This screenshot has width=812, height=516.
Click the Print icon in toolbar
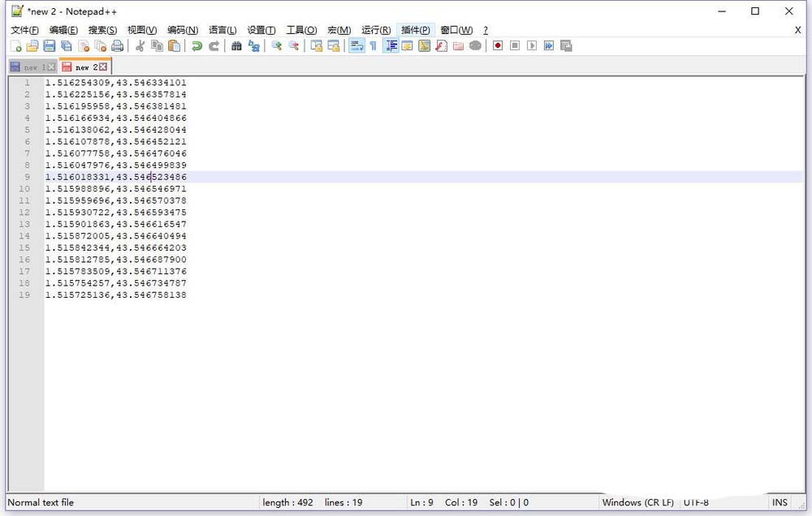118,46
